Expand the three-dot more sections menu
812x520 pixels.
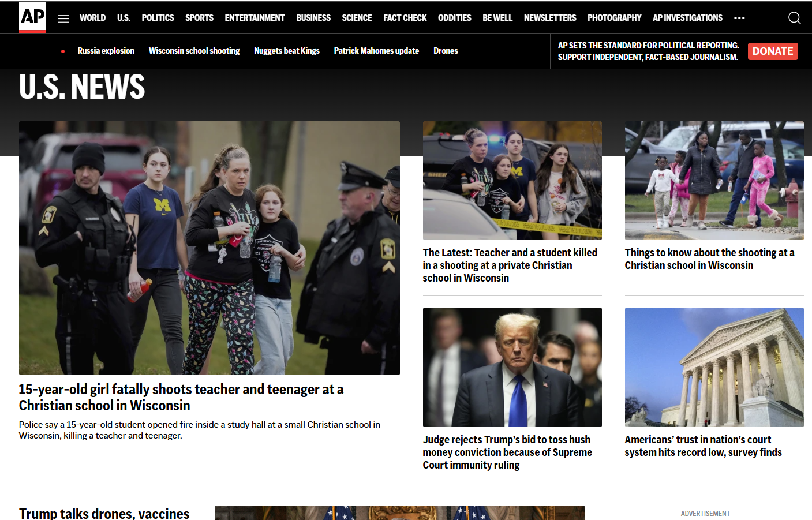click(739, 18)
